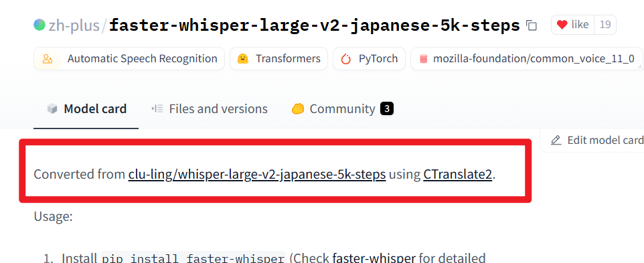
Task: Click the Model card cube icon
Action: click(x=52, y=108)
